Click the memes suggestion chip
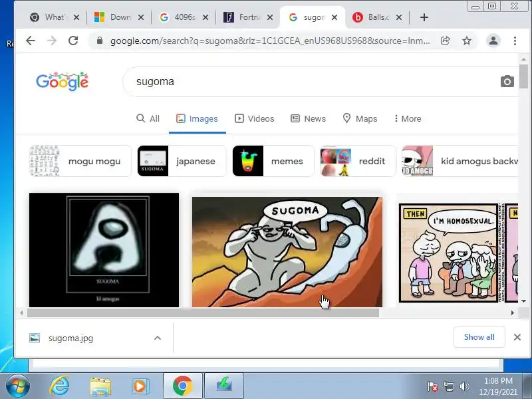532x399 pixels. tap(273, 161)
